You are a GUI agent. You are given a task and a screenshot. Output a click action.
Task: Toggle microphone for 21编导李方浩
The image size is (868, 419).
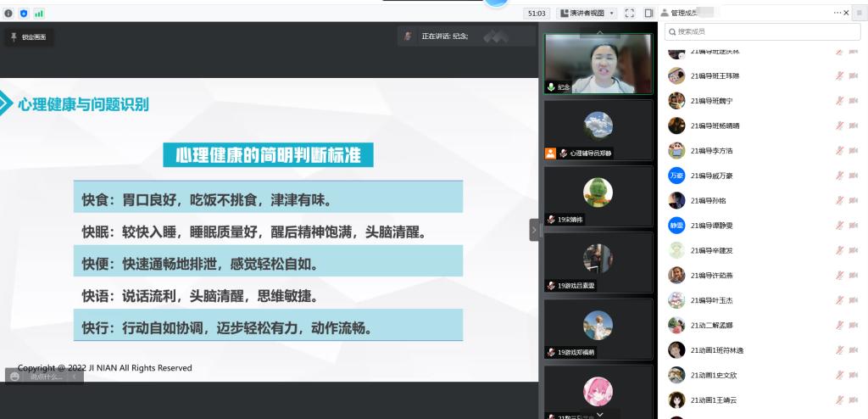click(839, 151)
